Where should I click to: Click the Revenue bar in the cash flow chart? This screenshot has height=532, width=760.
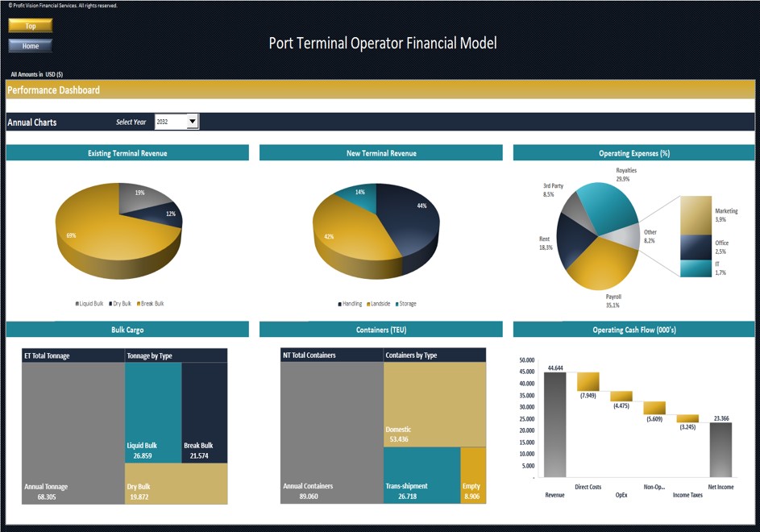554,423
